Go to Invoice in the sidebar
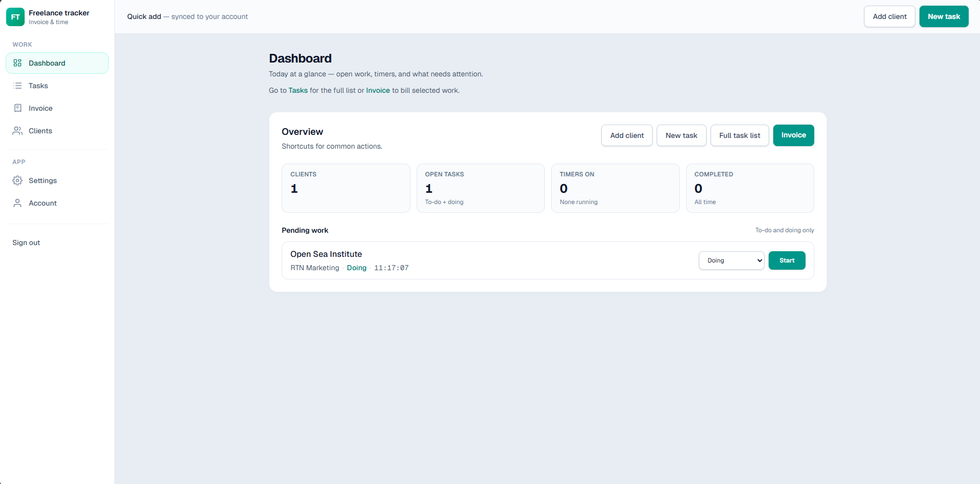The image size is (980, 484). pos(57,108)
